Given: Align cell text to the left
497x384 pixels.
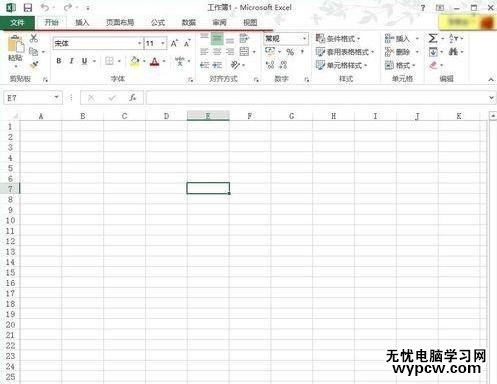Looking at the screenshot, I should 204,51.
